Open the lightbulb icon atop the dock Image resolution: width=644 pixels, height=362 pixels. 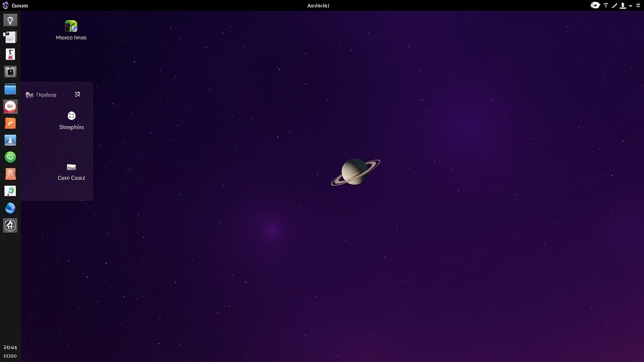[10, 20]
